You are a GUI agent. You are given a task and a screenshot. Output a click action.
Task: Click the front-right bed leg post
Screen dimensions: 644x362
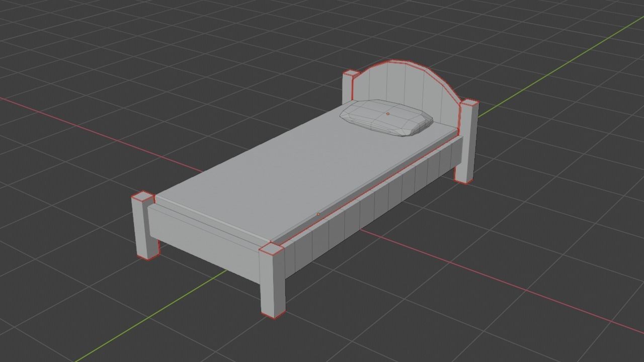pos(272,281)
